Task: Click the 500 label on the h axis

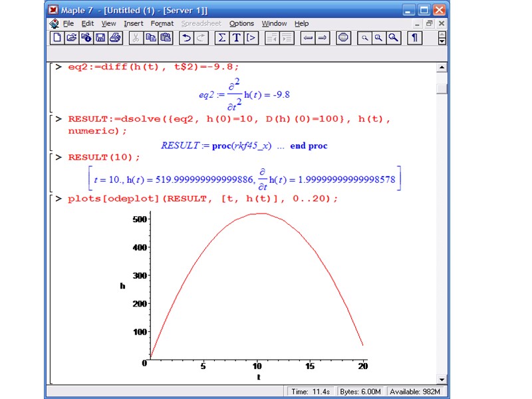Action: (x=140, y=219)
